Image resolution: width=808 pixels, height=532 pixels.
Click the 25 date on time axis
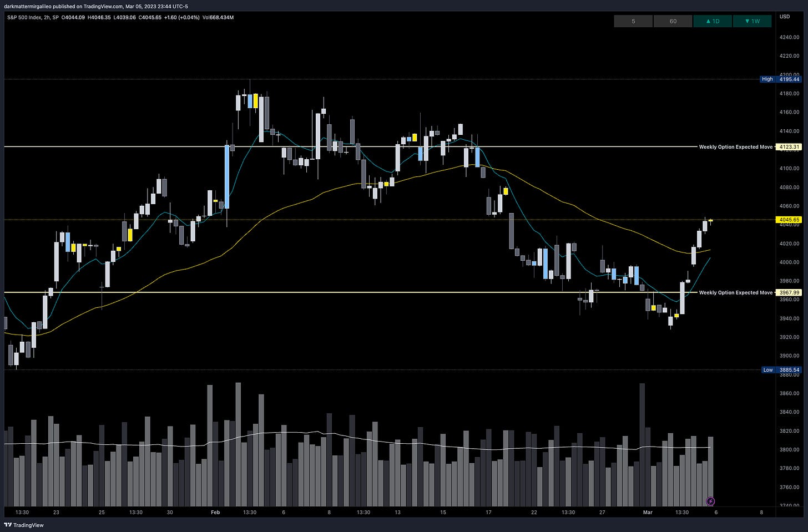[102, 513]
